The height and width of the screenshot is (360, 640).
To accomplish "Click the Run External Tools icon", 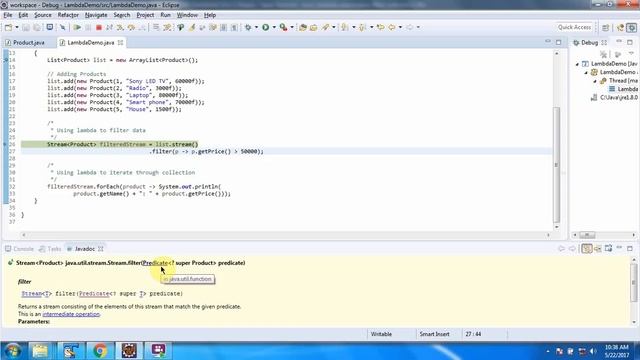I will tap(283, 27).
